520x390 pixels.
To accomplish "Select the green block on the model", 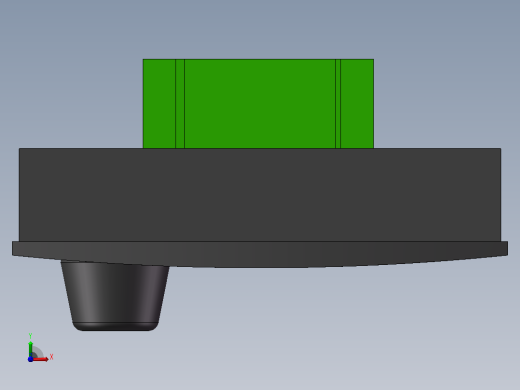I will (258, 104).
